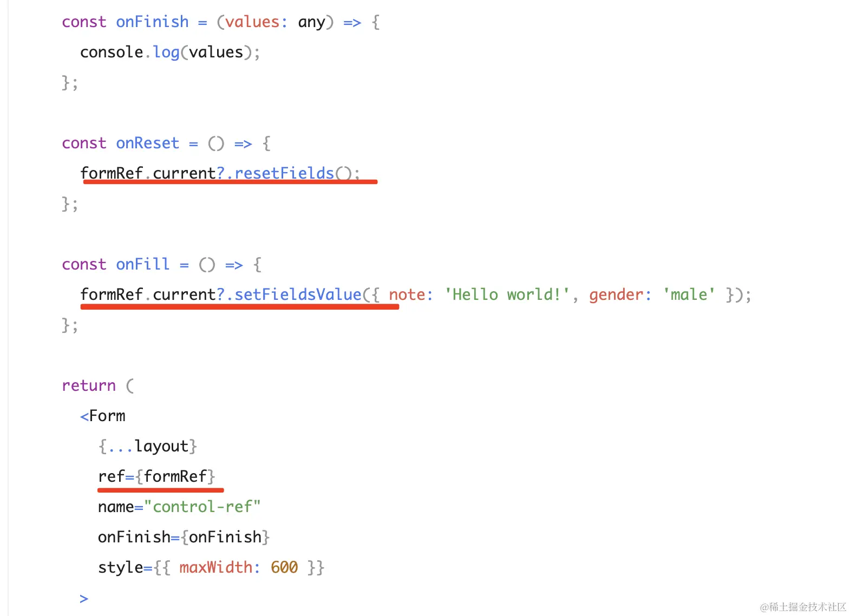Click the 600 number value
This screenshot has height=616, width=850.
click(x=284, y=568)
